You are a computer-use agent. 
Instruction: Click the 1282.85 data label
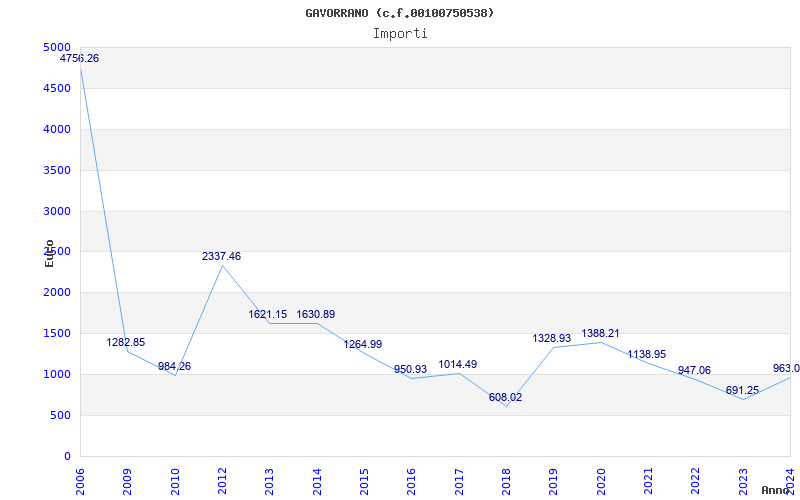tap(126, 342)
